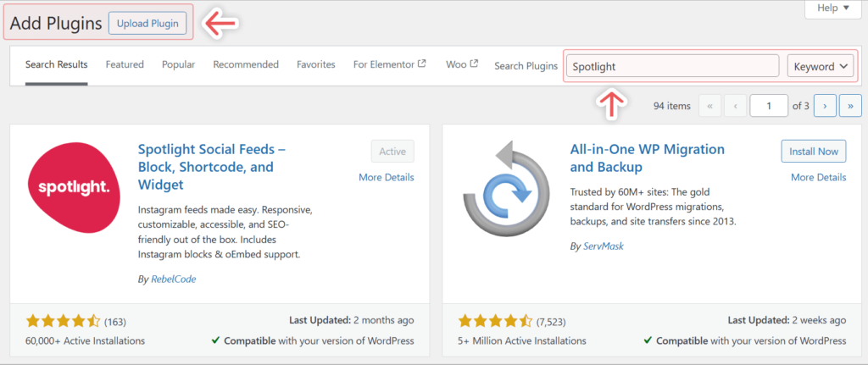
Task: Click the '94 items' count text
Action: 672,106
